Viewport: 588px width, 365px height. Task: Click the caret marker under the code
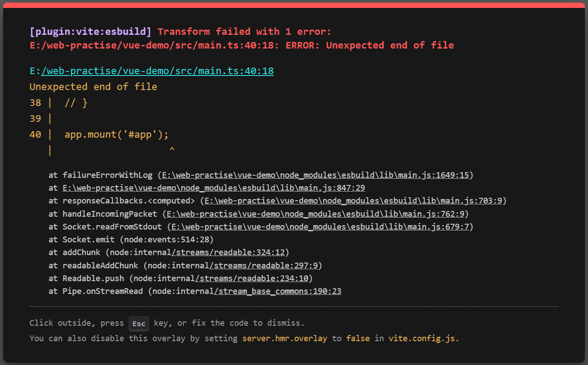[x=172, y=151]
